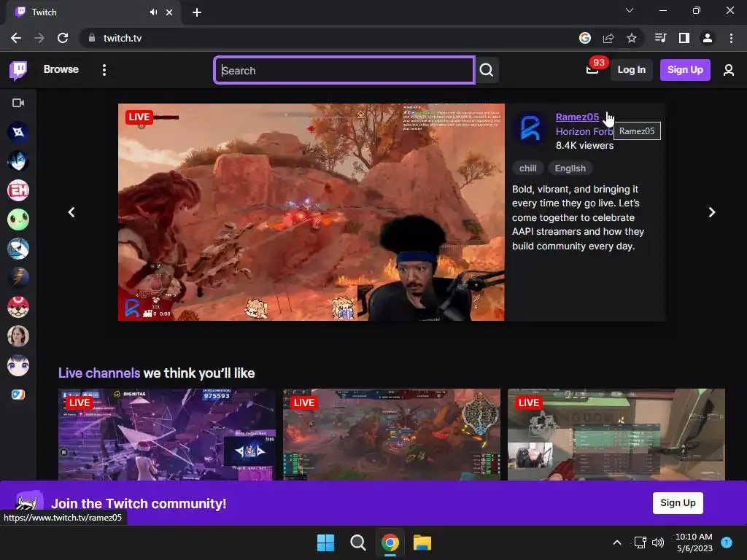Image resolution: width=747 pixels, height=560 pixels.
Task: Click the chill tag
Action: click(527, 168)
